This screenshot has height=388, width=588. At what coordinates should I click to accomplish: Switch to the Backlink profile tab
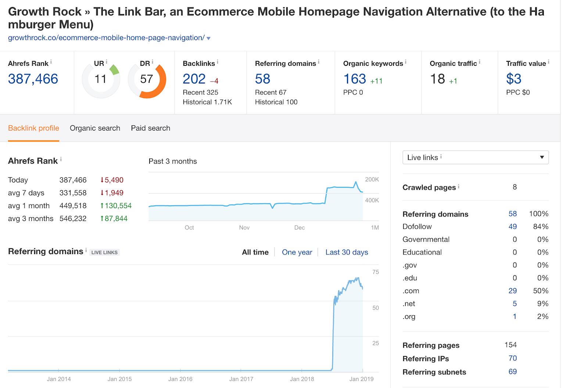pos(33,128)
